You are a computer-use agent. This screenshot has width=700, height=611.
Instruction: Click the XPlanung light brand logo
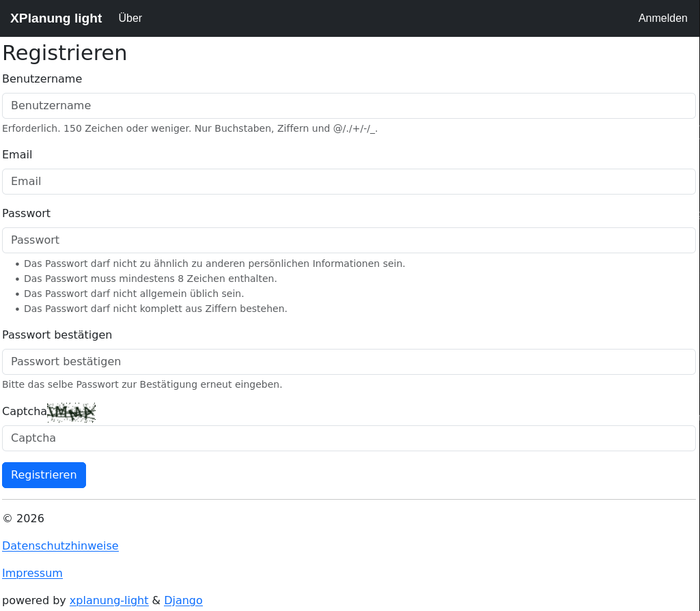pos(56,18)
